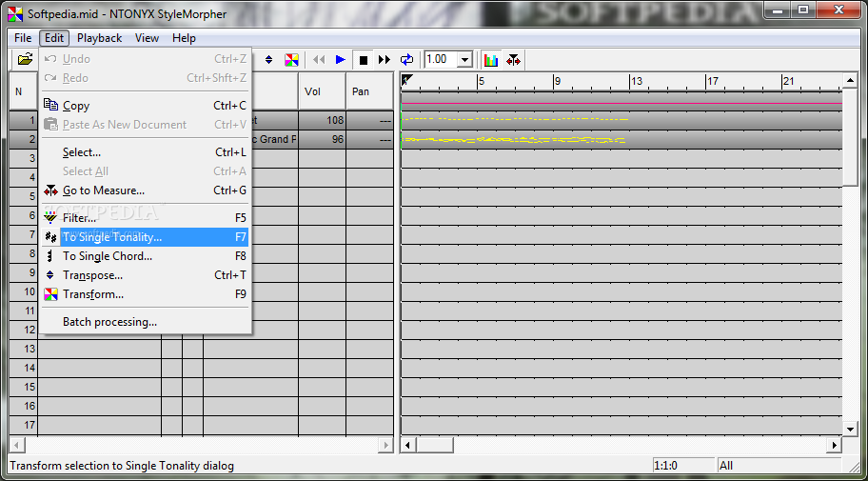Choose Batch processing... menu entry

pyautogui.click(x=145, y=322)
